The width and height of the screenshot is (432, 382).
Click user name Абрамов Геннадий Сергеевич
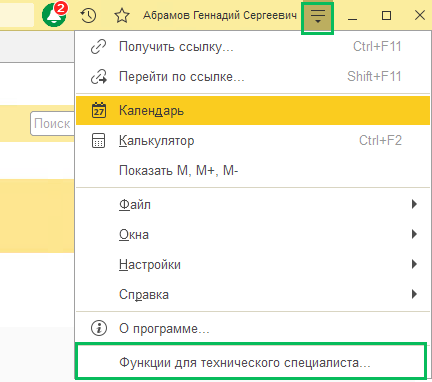coord(220,15)
